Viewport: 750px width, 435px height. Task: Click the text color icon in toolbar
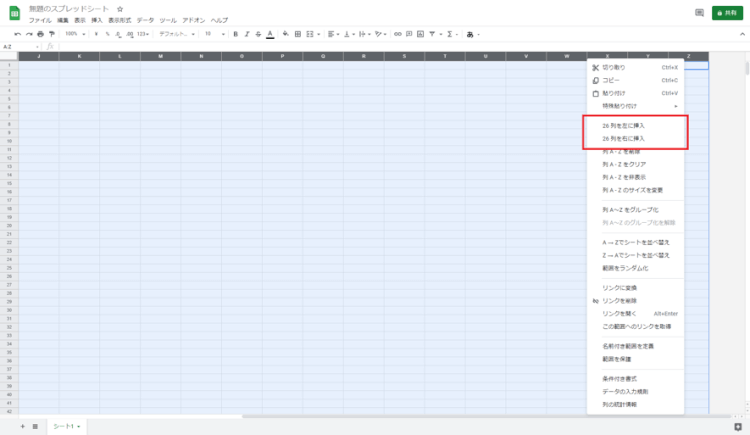270,33
